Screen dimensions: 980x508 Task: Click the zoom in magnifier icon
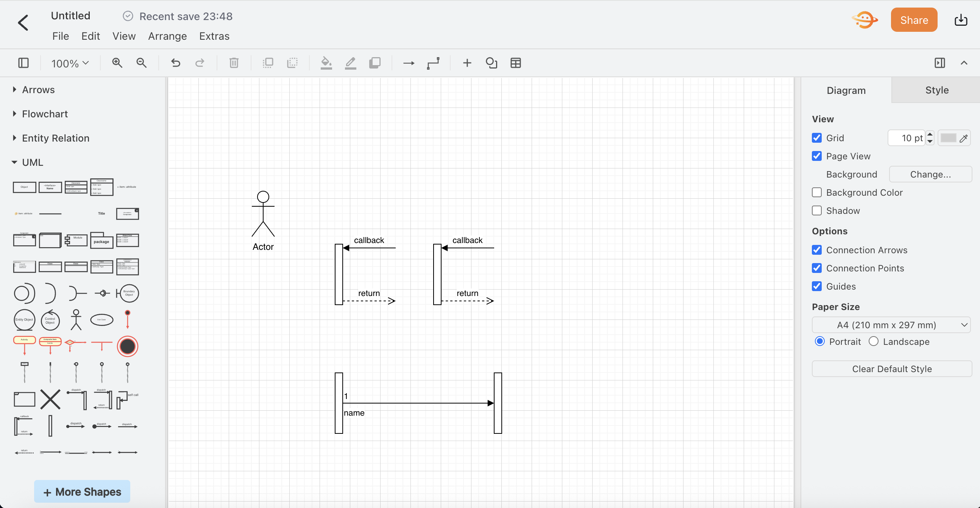(x=117, y=63)
